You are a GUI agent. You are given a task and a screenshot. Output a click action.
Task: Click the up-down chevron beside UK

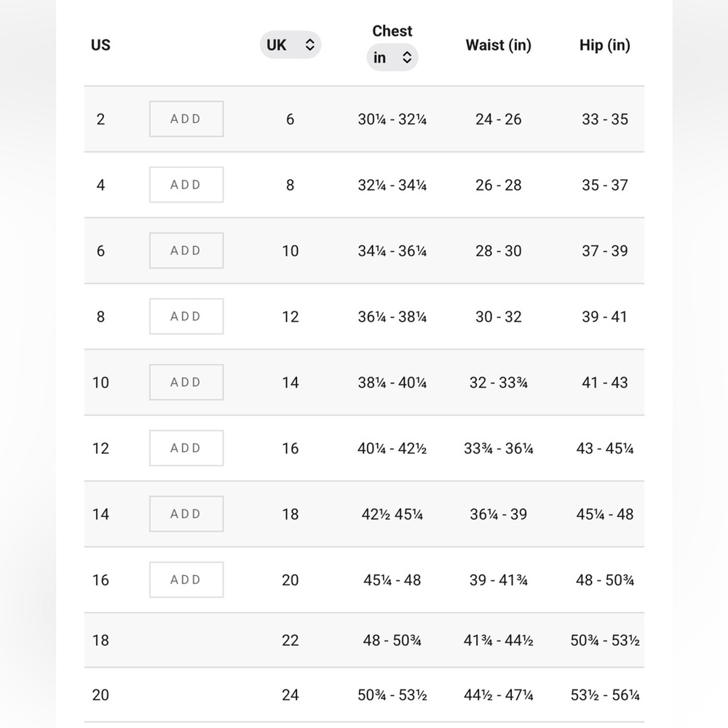click(309, 45)
